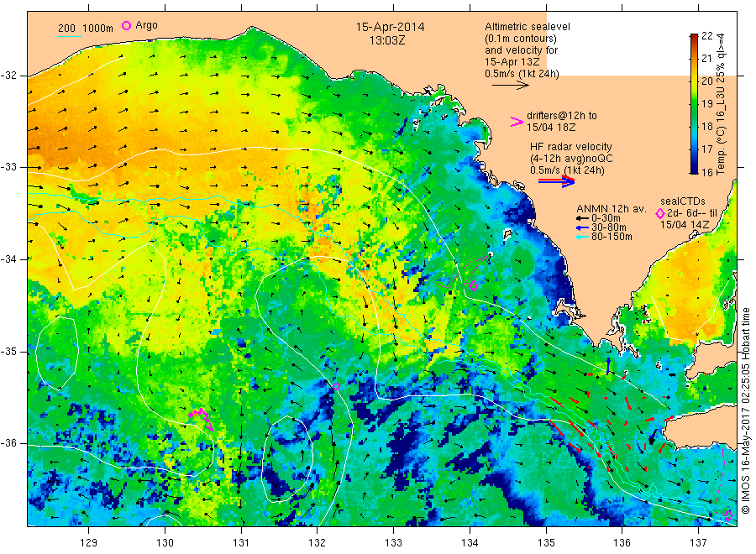The height and width of the screenshot is (554, 756).
Task: Click the '1000m' depth contour label
Action: point(98,29)
